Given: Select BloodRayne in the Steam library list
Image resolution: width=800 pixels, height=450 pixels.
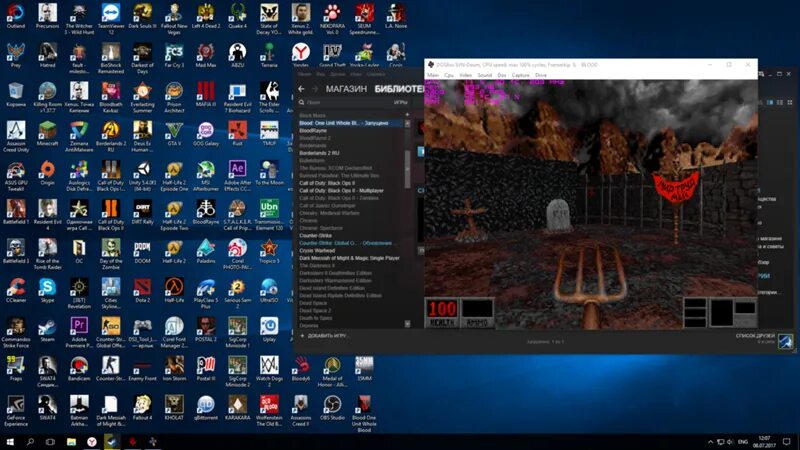Looking at the screenshot, I should 313,131.
